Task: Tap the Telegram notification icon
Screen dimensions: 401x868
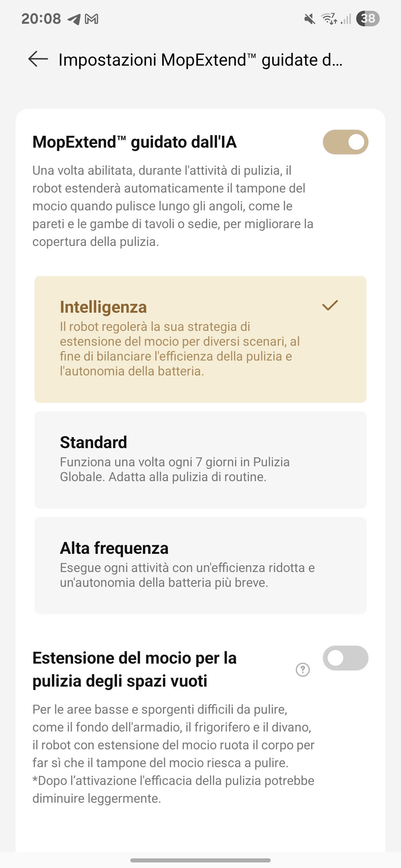Action: pos(74,19)
